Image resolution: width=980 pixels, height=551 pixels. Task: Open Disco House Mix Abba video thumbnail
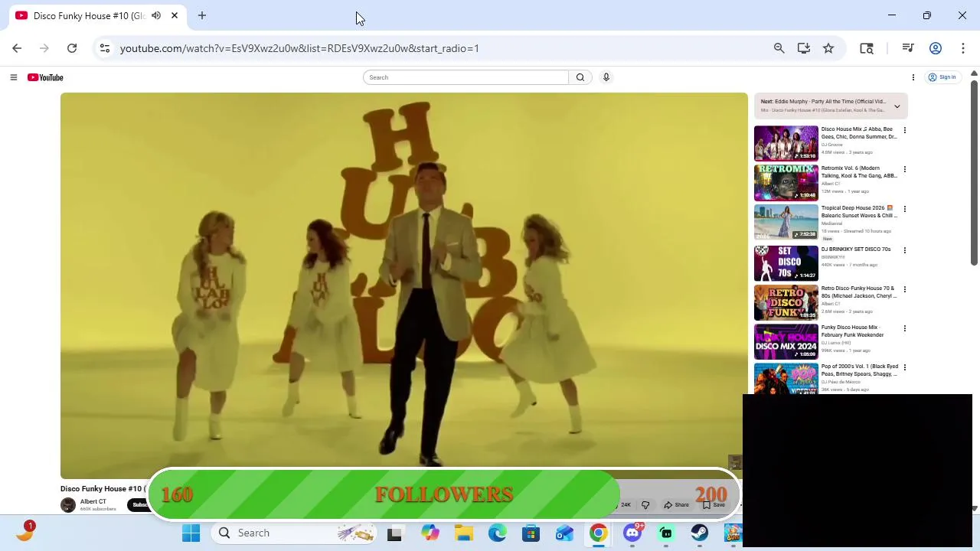(786, 143)
